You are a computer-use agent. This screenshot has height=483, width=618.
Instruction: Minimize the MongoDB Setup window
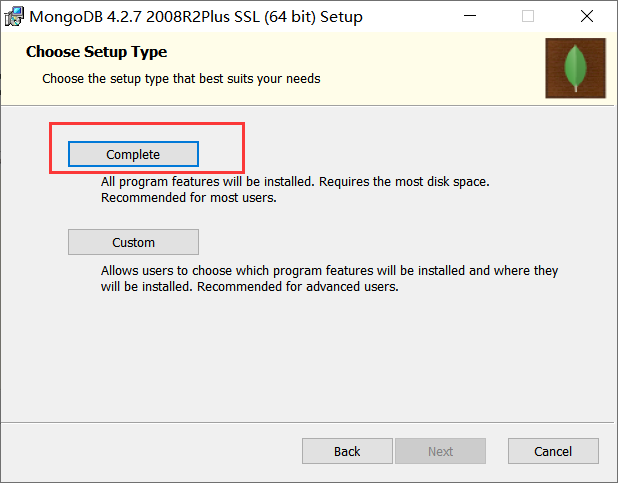pos(473,16)
